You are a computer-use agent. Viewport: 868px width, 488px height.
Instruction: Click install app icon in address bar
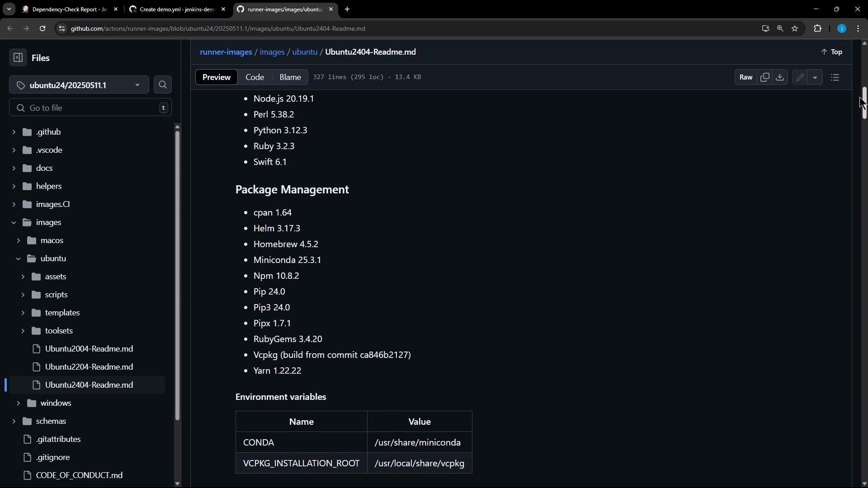click(765, 28)
